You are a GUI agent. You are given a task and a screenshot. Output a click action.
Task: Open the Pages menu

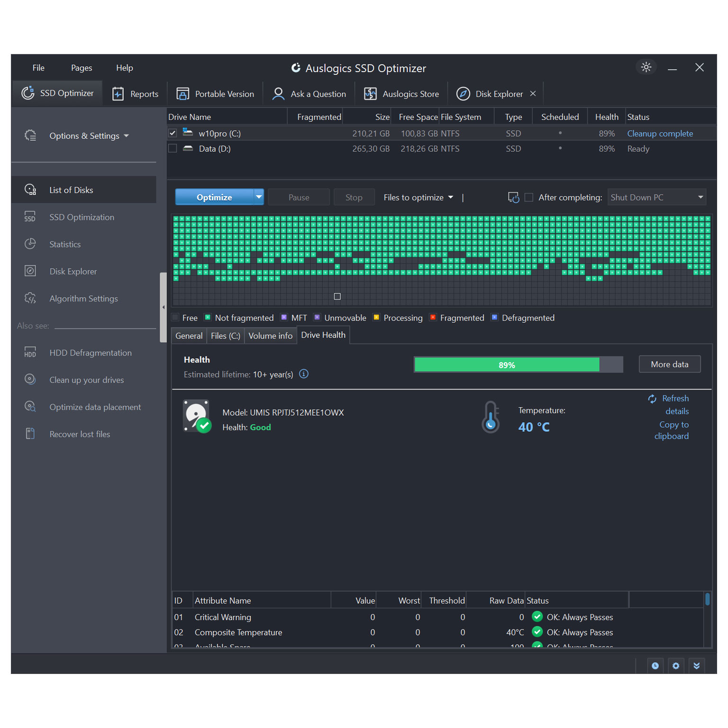82,68
